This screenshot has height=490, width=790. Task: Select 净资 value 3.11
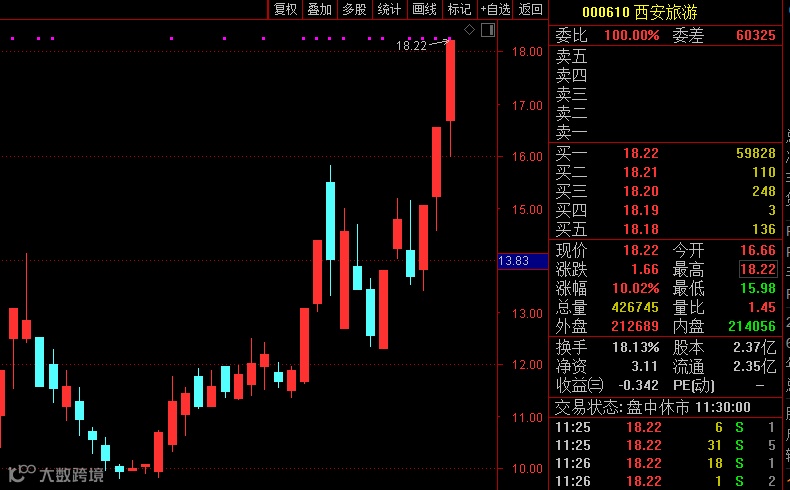click(x=645, y=366)
